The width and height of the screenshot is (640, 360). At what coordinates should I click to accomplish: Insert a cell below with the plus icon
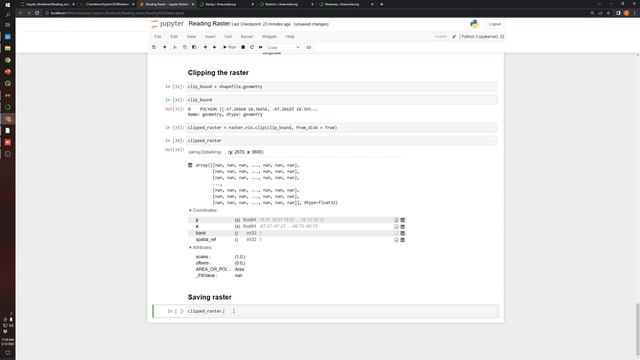point(164,47)
